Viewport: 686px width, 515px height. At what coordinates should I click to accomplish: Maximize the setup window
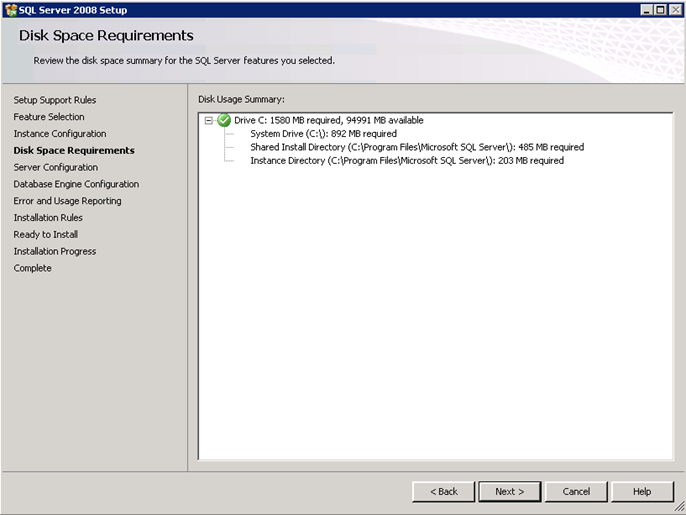tap(660, 10)
